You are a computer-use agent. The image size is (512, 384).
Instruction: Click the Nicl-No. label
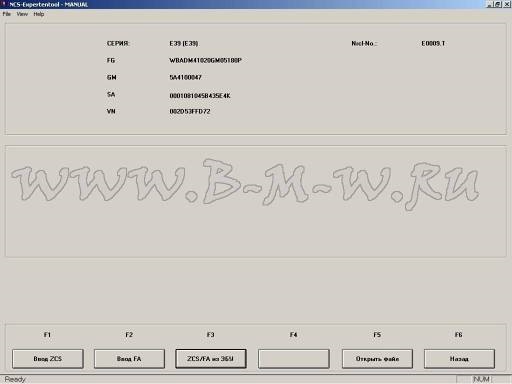coord(364,43)
